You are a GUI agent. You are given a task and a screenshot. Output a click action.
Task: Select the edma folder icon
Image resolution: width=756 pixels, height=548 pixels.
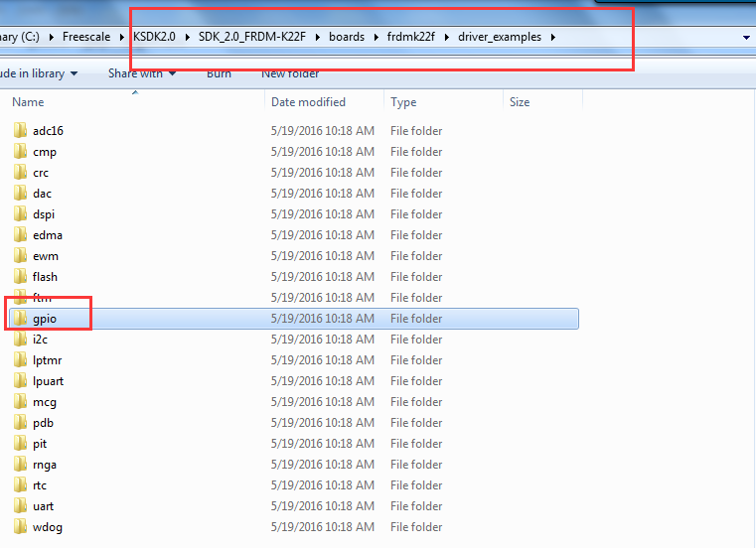coord(20,234)
